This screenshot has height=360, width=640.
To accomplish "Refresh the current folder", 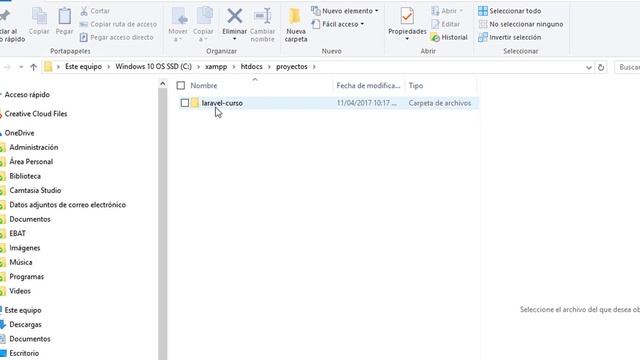I will coord(601,67).
